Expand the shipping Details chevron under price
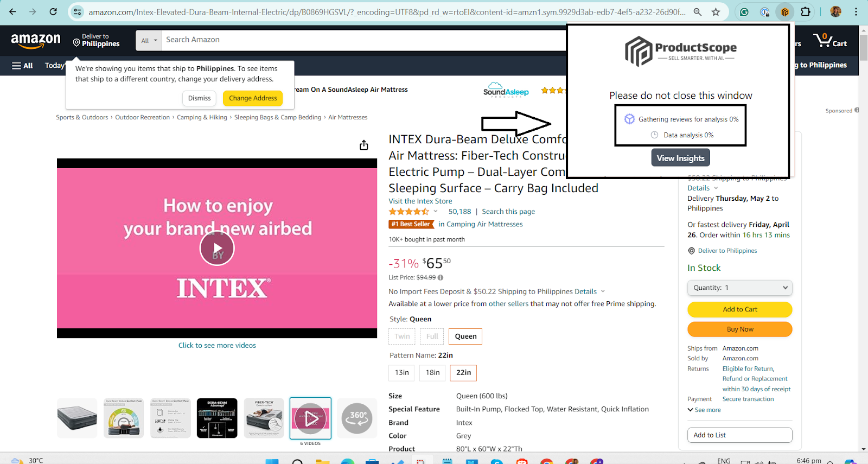 point(603,291)
